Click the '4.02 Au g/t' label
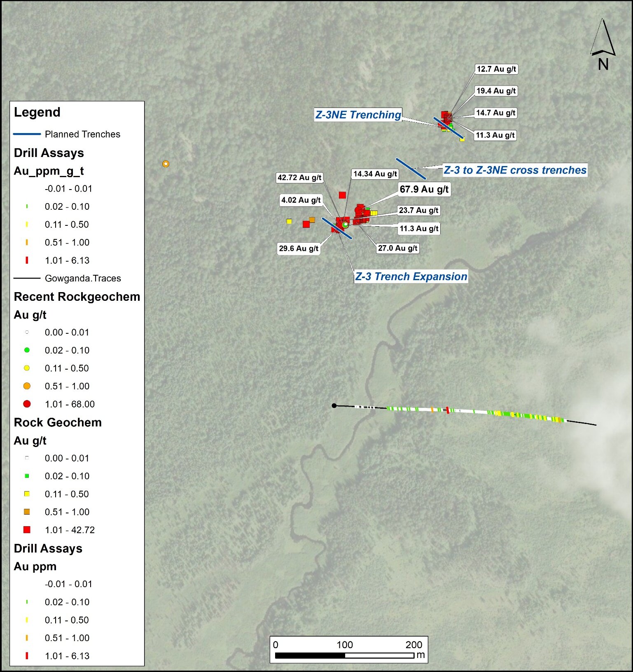Viewport: 633px width, 672px height. point(301,200)
